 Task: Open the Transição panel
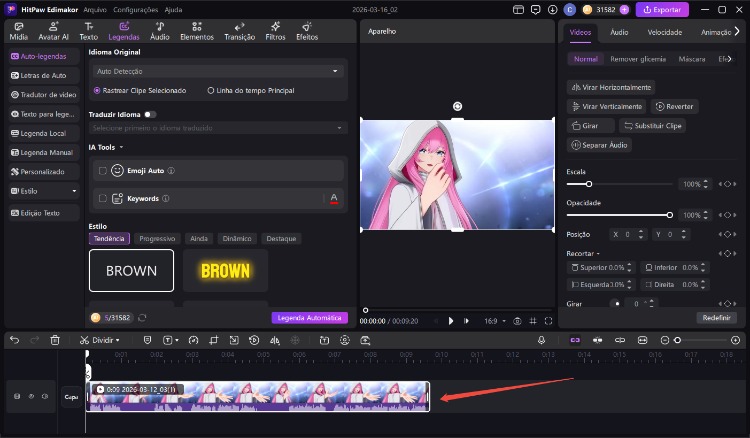click(240, 31)
